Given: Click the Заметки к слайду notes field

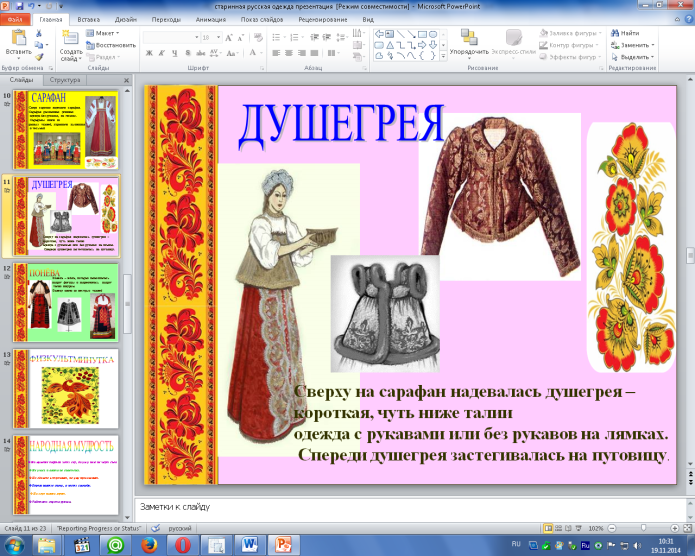Looking at the screenshot, I should pos(410,509).
